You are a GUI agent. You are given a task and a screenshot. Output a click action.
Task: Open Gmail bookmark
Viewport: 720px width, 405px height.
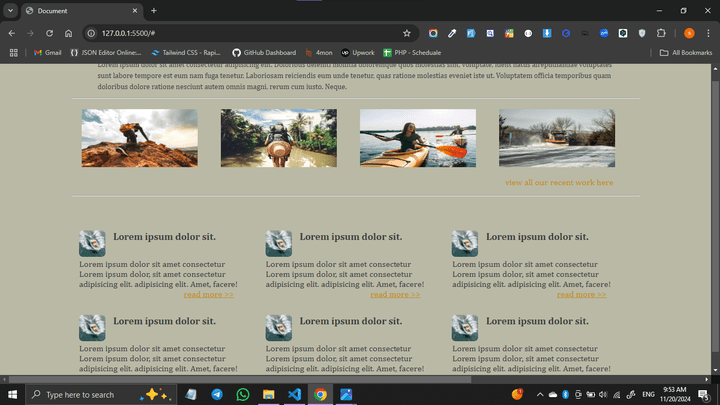click(x=48, y=53)
